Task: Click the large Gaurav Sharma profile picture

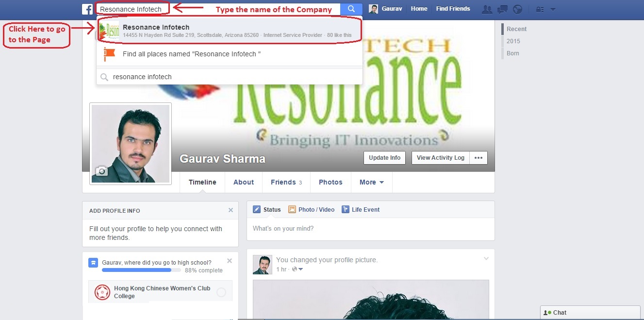Action: click(131, 144)
